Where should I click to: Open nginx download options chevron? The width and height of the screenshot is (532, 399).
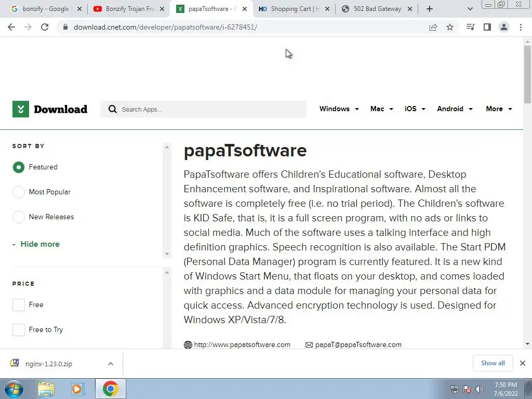[x=111, y=364]
